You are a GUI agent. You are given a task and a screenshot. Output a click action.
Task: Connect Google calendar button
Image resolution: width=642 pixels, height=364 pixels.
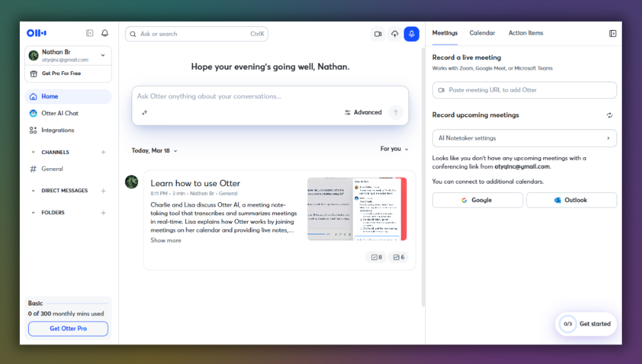tap(477, 200)
